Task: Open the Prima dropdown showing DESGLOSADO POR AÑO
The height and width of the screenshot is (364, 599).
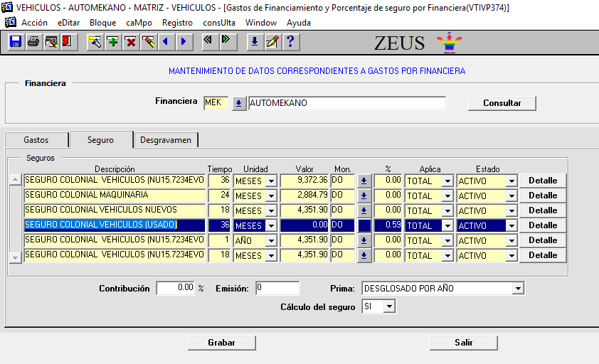Action: pyautogui.click(x=518, y=289)
